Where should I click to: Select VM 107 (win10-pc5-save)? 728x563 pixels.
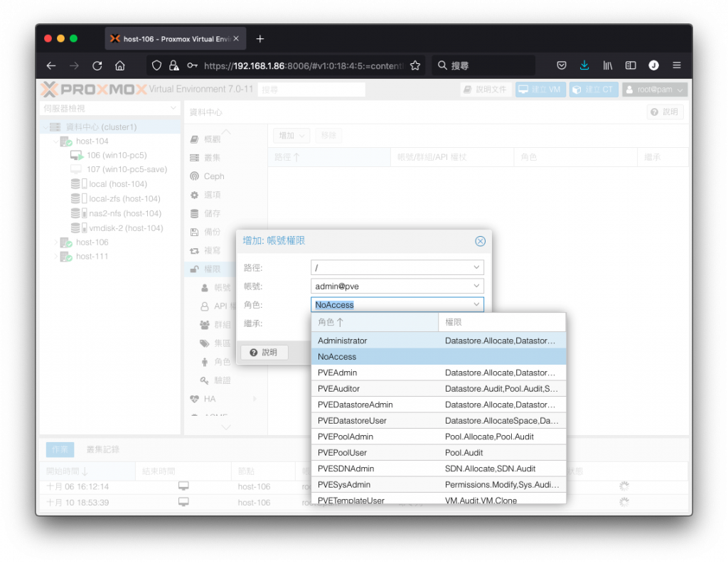tap(127, 169)
